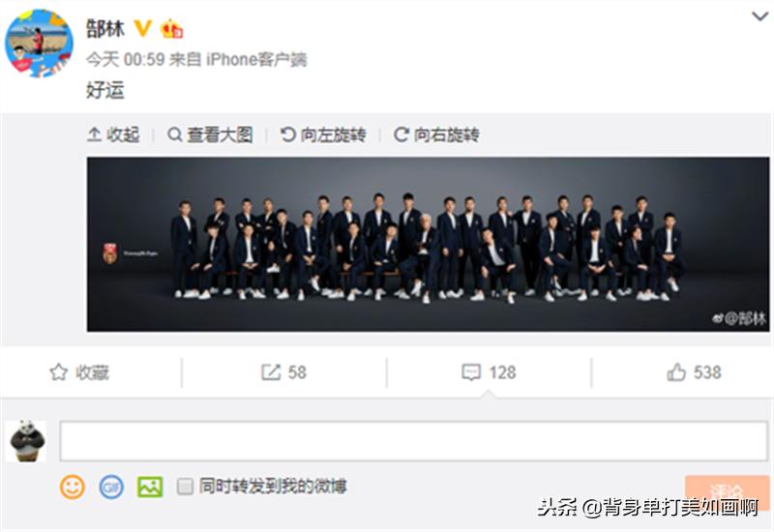
Task: Open the post options chevron menu
Action: point(760,16)
